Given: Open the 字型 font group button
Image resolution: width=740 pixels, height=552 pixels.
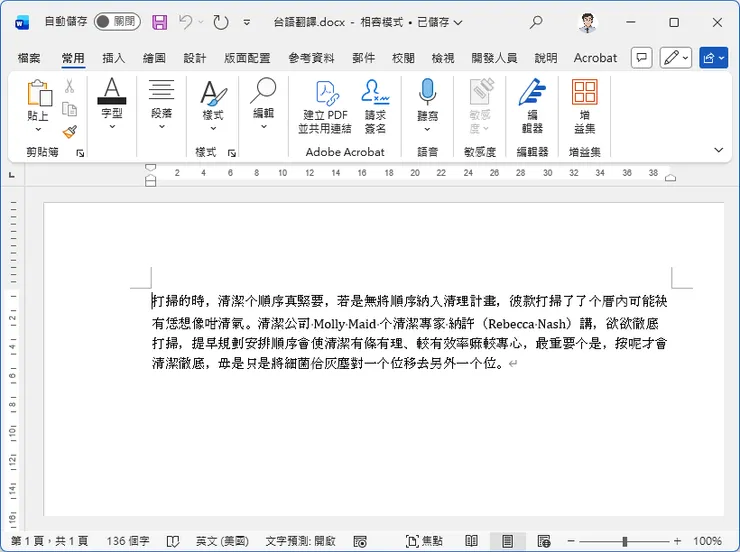Looking at the screenshot, I should [x=112, y=103].
